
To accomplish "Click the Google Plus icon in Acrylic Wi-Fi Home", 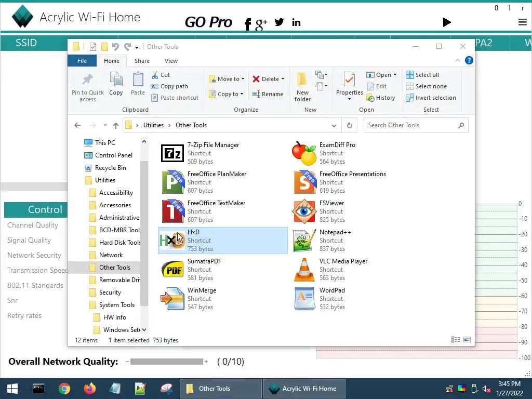I will click(x=261, y=24).
